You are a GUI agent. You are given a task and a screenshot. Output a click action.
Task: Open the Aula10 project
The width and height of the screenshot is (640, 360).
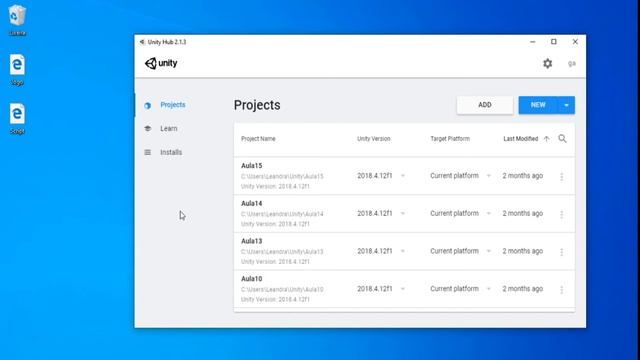[251, 278]
